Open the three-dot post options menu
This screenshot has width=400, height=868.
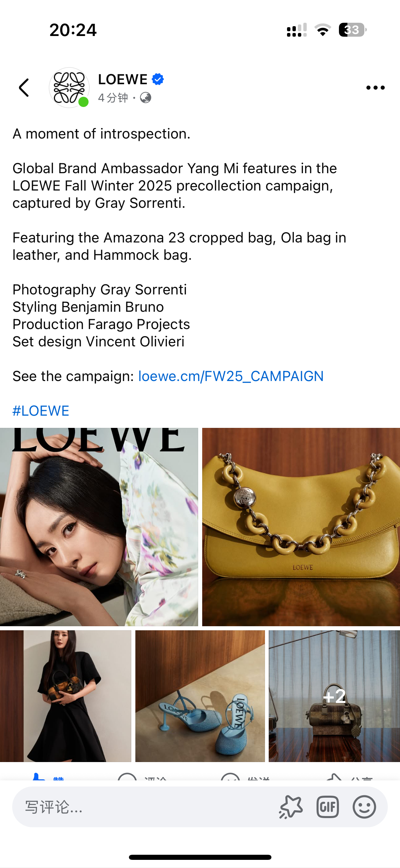point(375,88)
